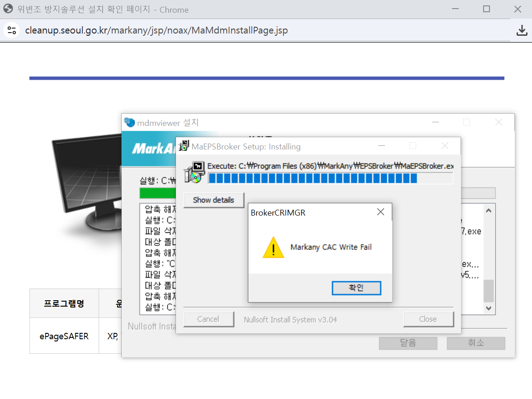Click the Execute path text in MaEPSBroker Setup
532x399 pixels.
(x=330, y=166)
